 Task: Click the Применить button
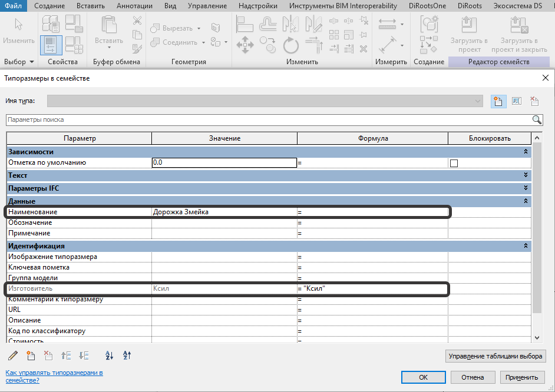point(522,377)
